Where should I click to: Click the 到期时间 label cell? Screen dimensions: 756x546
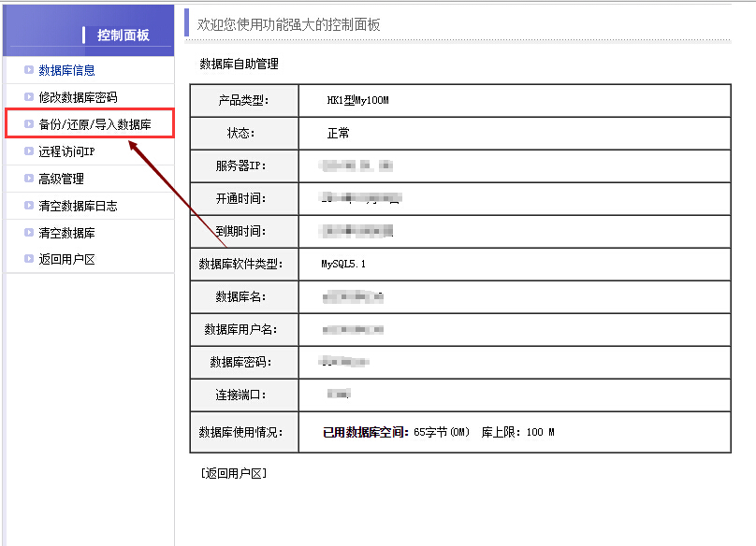pyautogui.click(x=244, y=231)
